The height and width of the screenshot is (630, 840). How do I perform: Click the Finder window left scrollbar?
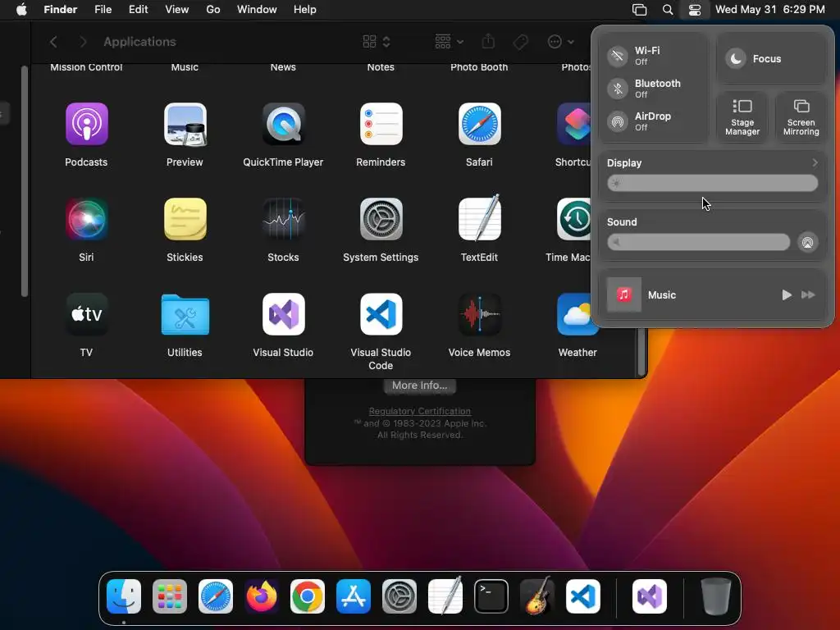click(24, 180)
